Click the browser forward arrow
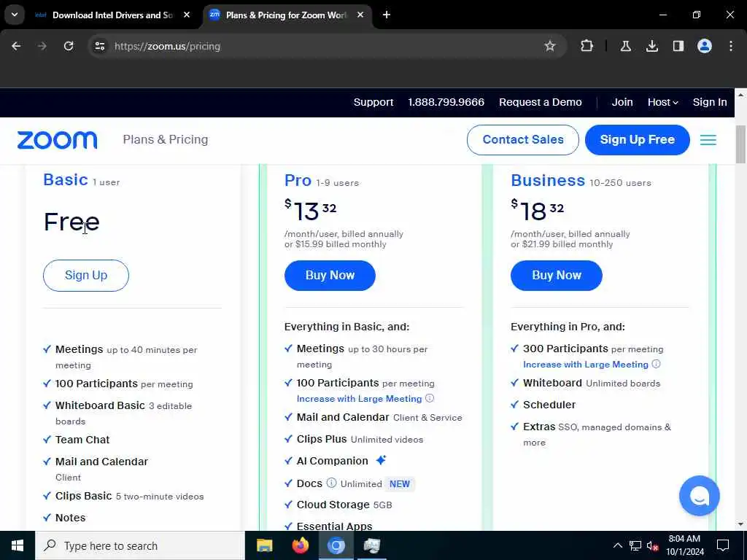This screenshot has height=560, width=747. coord(42,46)
